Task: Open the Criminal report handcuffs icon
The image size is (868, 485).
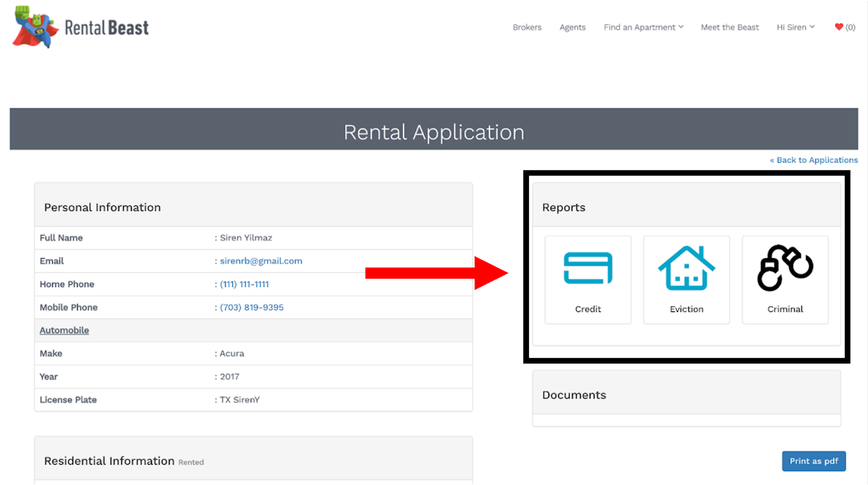Action: tap(785, 268)
